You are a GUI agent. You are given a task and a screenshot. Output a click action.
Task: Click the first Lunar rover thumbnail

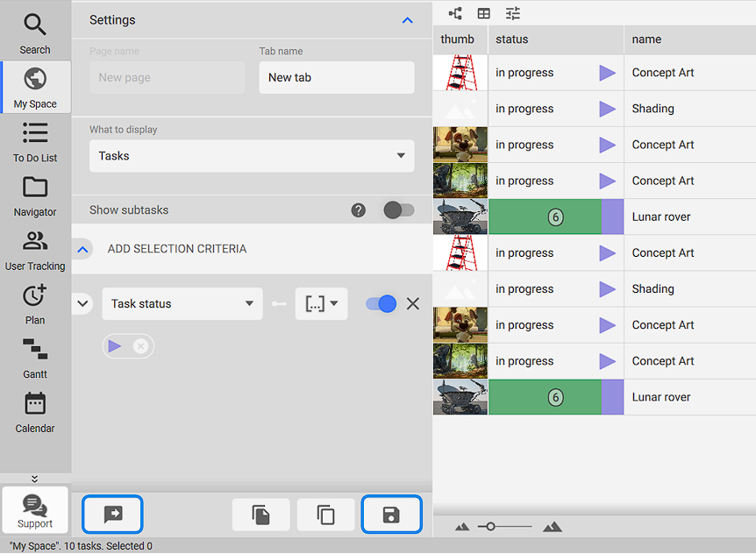460,217
